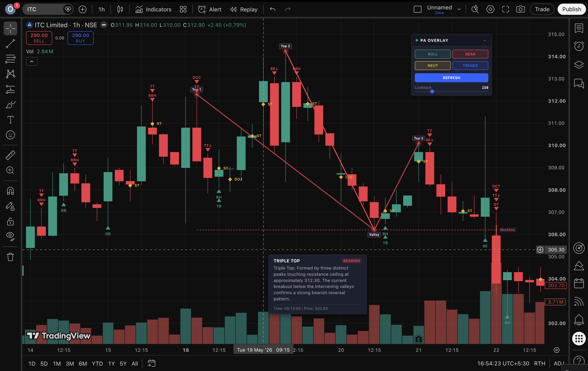Open the alerts clock panel icon

click(579, 46)
